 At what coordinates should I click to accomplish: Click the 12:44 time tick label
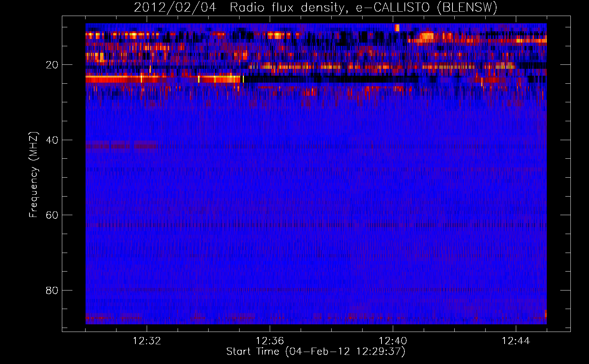click(x=516, y=341)
